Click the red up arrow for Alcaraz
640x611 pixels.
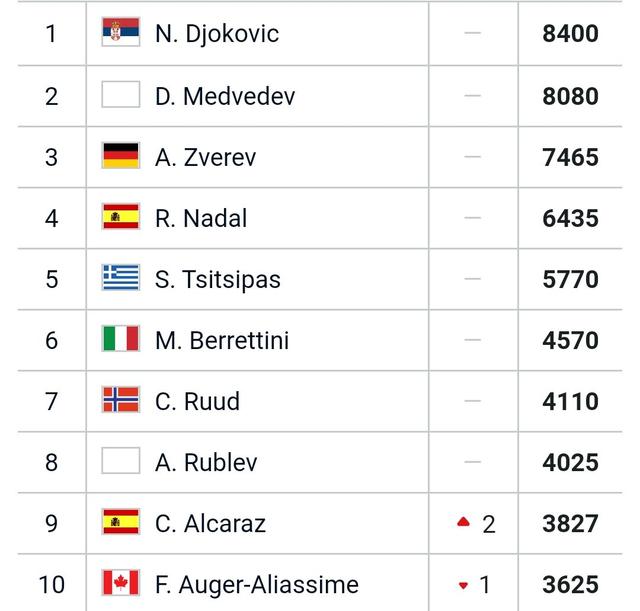(463, 522)
